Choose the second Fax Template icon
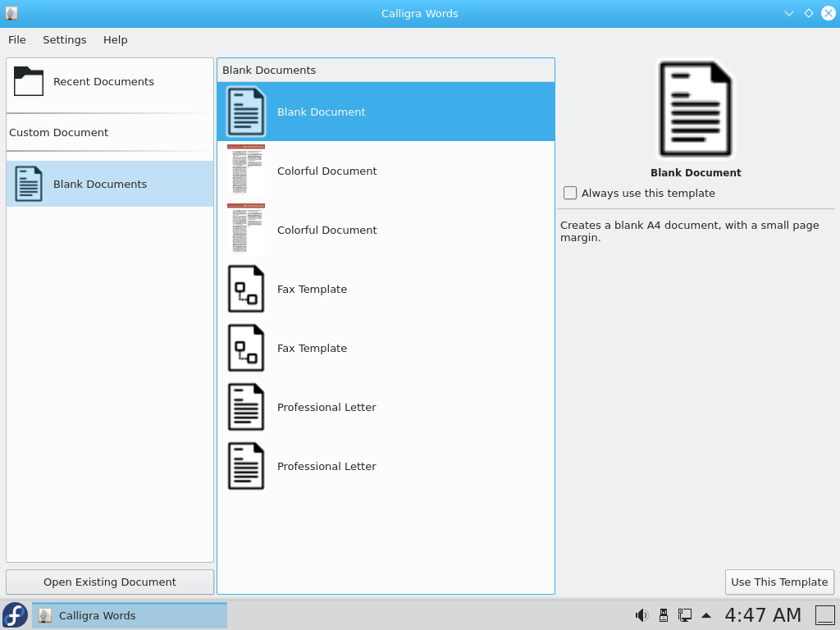Screen dimensions: 840x630 (x=246, y=348)
